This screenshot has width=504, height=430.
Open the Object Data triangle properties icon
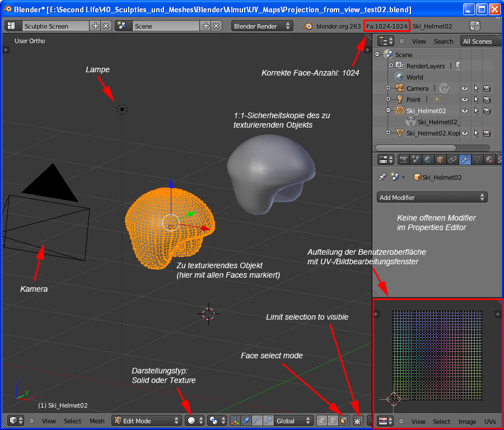click(x=477, y=160)
